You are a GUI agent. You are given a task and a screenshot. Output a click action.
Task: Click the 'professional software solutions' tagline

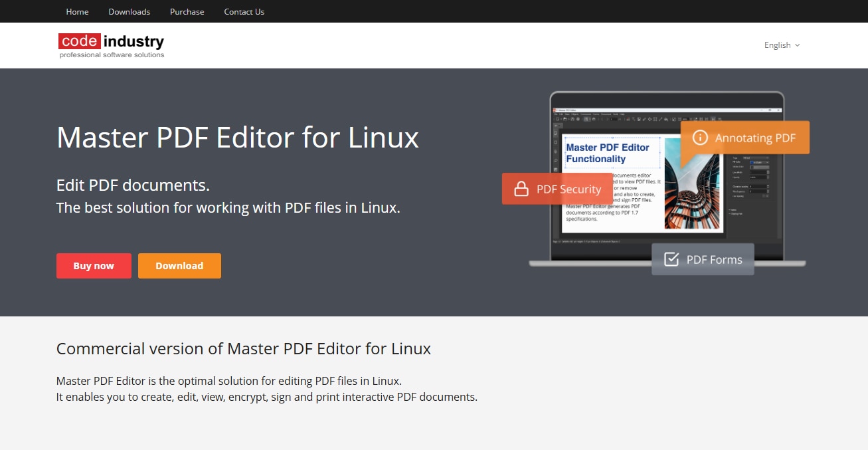coord(112,55)
